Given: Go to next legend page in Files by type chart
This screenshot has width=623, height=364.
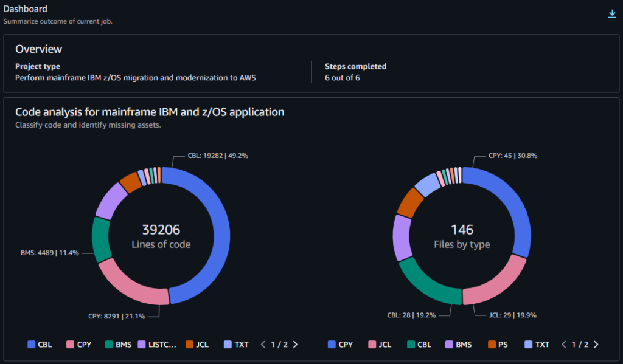Looking at the screenshot, I should tap(596, 345).
